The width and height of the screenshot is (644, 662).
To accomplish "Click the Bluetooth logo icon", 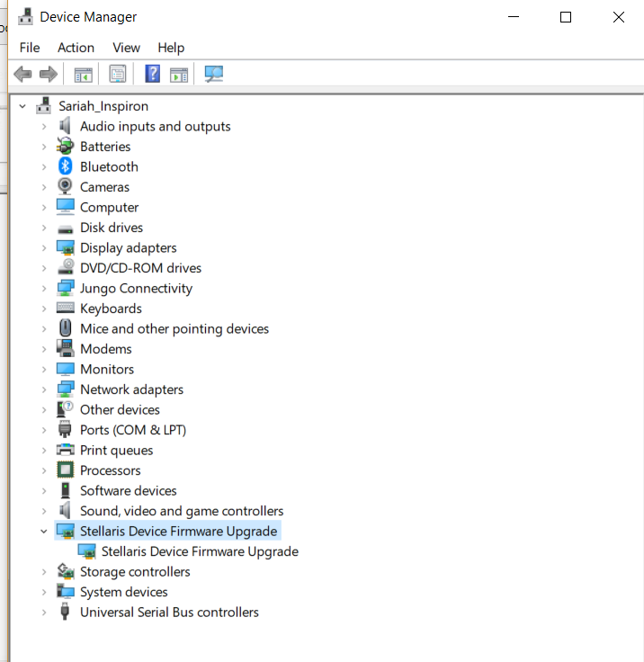I will point(65,166).
